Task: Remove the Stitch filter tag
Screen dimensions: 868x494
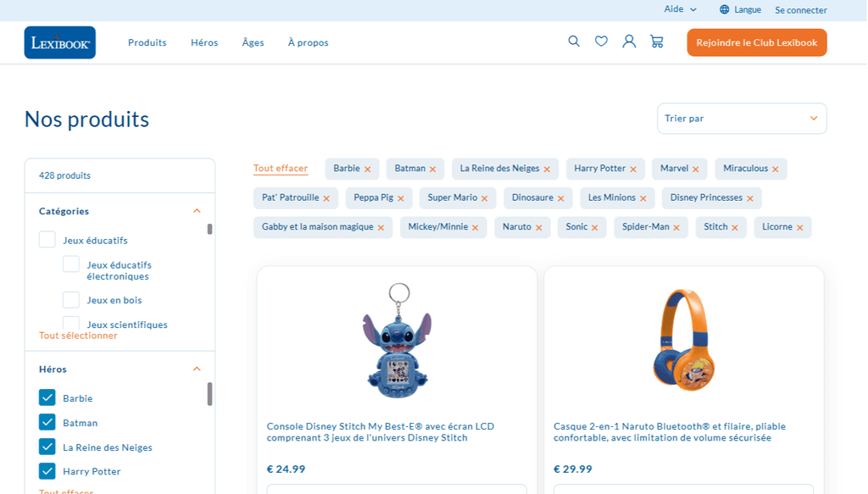Action: pyautogui.click(x=735, y=228)
